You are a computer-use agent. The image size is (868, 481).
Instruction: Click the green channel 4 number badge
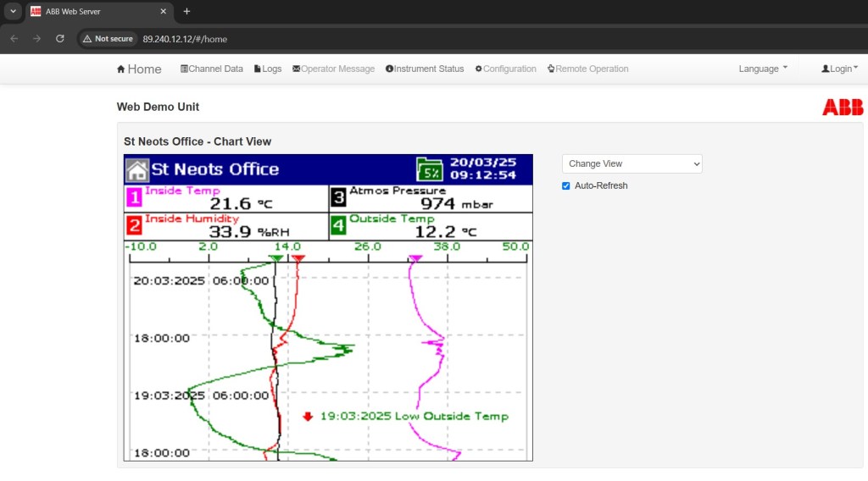[338, 226]
